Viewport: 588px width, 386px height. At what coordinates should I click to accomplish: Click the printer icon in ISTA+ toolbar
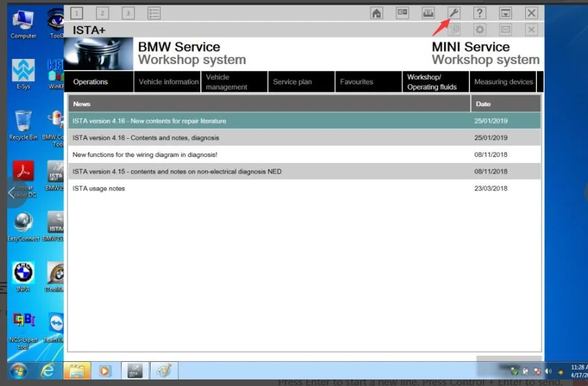point(428,13)
